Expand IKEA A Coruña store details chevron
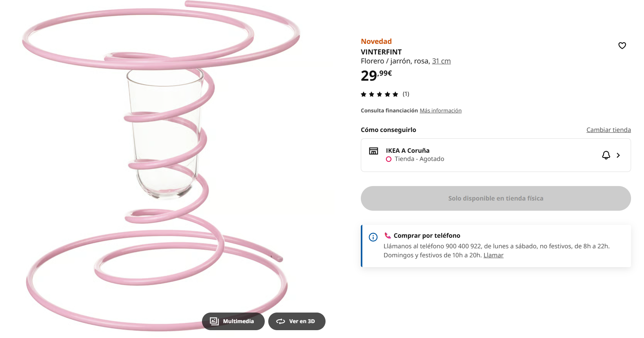Screen dimensions: 644x338 [618, 155]
